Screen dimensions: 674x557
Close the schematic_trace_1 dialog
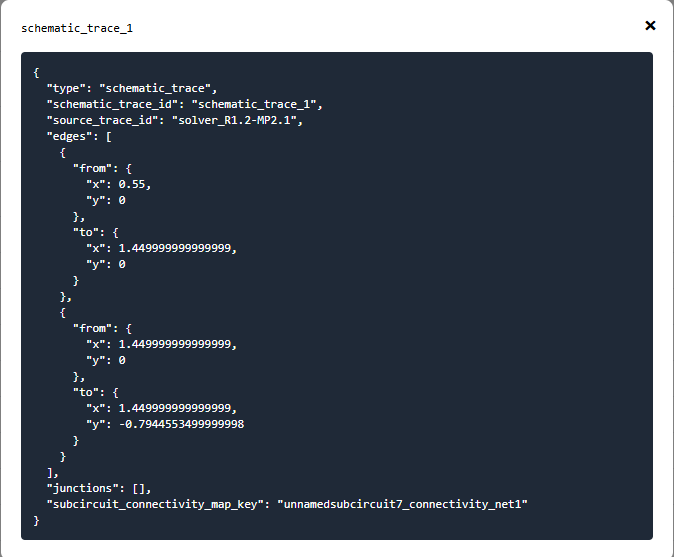(x=650, y=26)
